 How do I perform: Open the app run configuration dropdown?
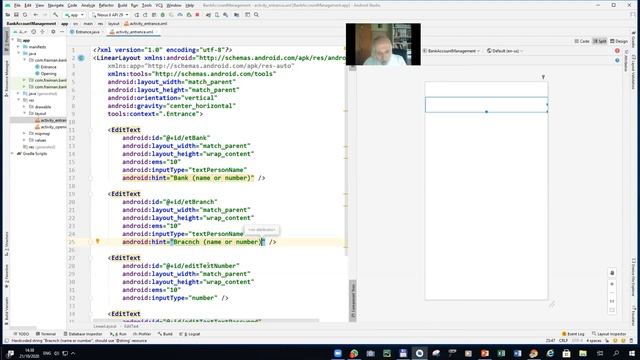click(x=74, y=15)
